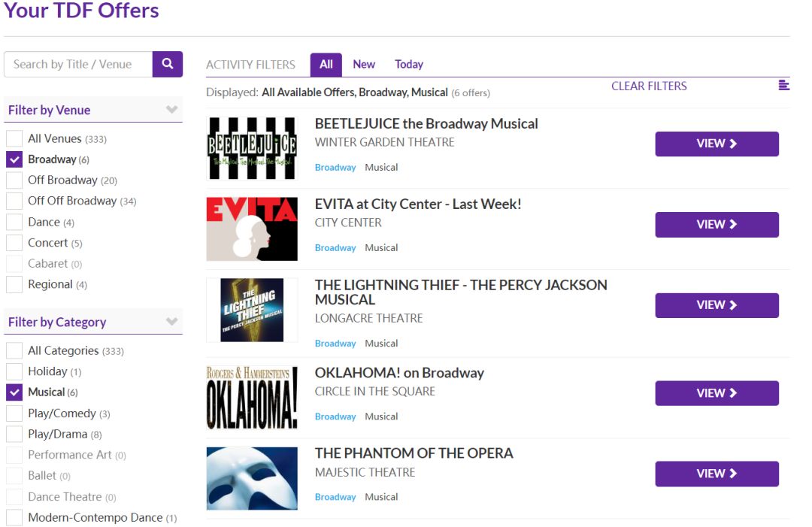Check the Play/Comedy category checkbox
The width and height of the screenshot is (812, 527).
coord(14,413)
